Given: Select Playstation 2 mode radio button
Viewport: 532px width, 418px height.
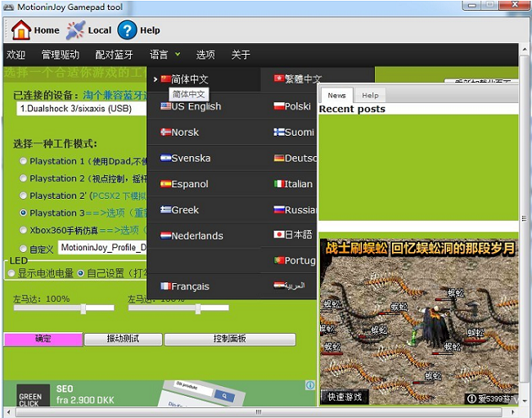Looking at the screenshot, I should (x=23, y=178).
